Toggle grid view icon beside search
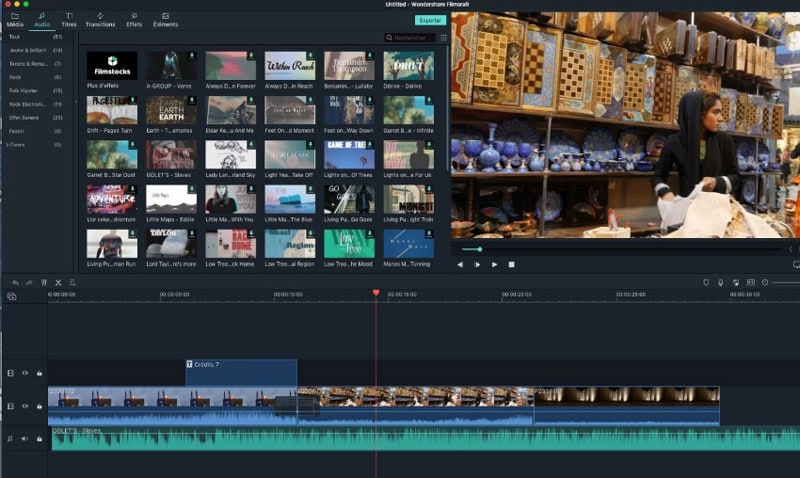The image size is (800, 478). 443,38
